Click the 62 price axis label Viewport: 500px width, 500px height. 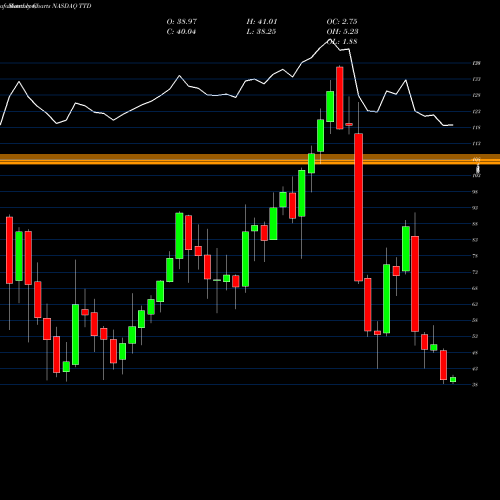click(476, 304)
